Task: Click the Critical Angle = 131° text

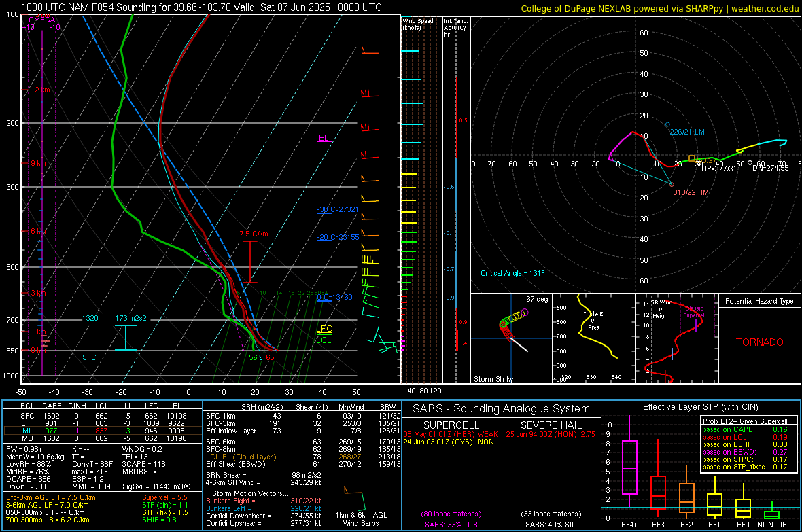Action: coord(512,273)
